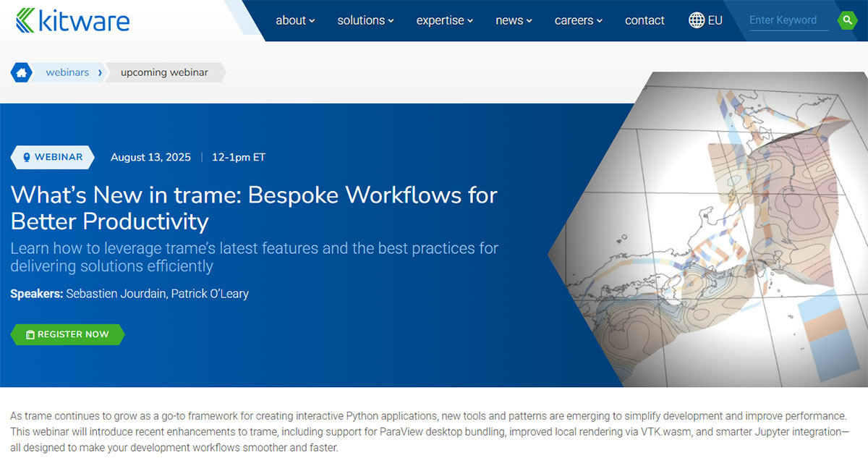The width and height of the screenshot is (868, 466).
Task: Click the home icon in breadcrumb
Action: click(x=20, y=72)
